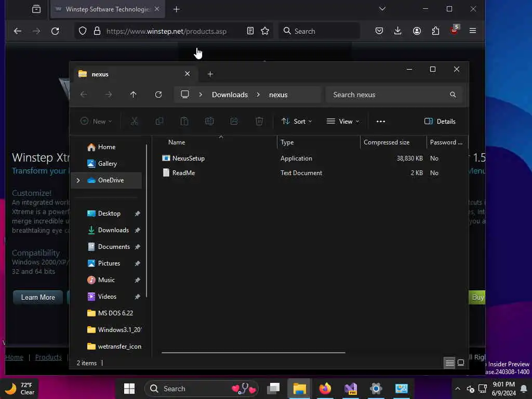Select the NexusSetup application file
The image size is (532, 399).
click(188, 158)
